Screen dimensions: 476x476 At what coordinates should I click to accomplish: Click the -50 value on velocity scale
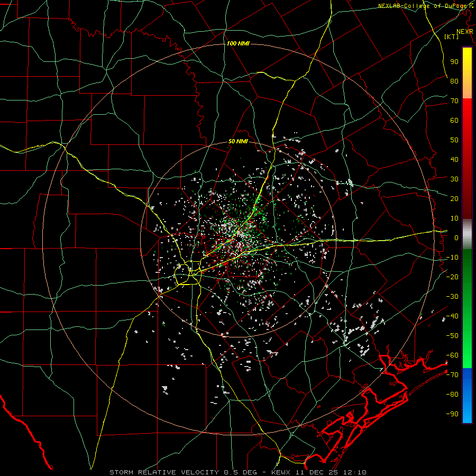click(x=452, y=336)
